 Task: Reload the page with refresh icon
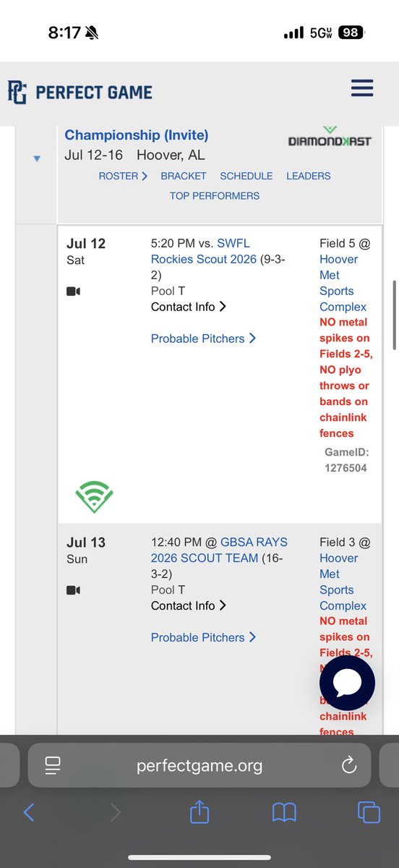348,765
